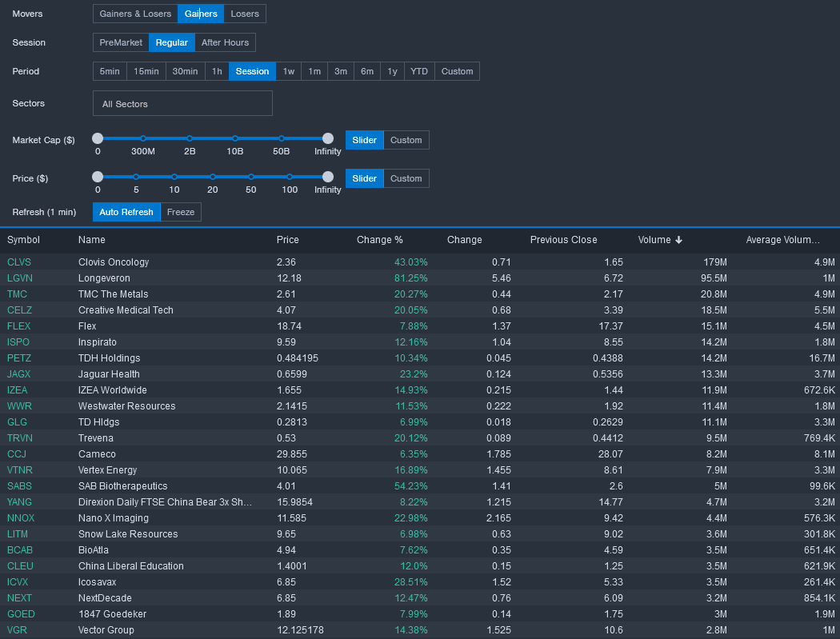Set period to 30min

pyautogui.click(x=186, y=71)
